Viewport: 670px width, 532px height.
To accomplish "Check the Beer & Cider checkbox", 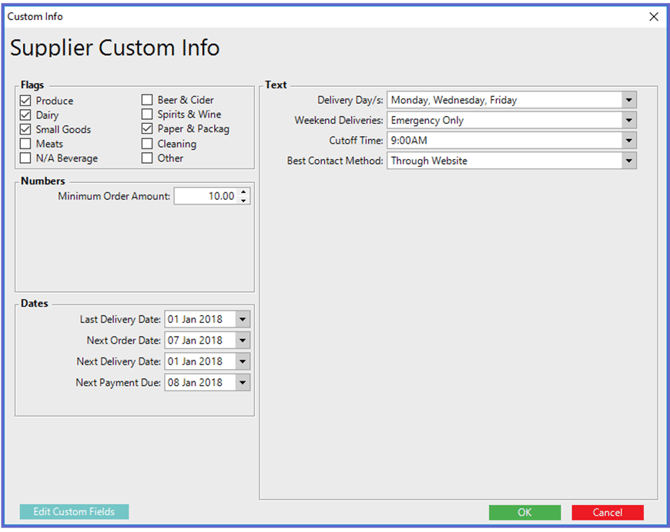I will pyautogui.click(x=147, y=100).
